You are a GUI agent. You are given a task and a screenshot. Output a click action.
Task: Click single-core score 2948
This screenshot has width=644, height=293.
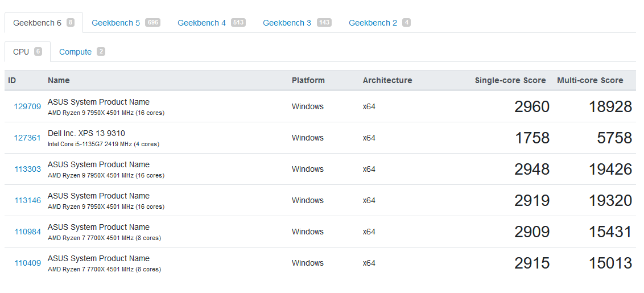pos(532,170)
